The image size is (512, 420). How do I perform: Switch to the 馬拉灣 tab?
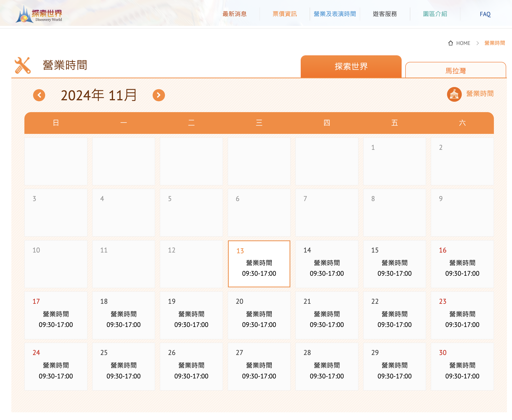tap(455, 70)
